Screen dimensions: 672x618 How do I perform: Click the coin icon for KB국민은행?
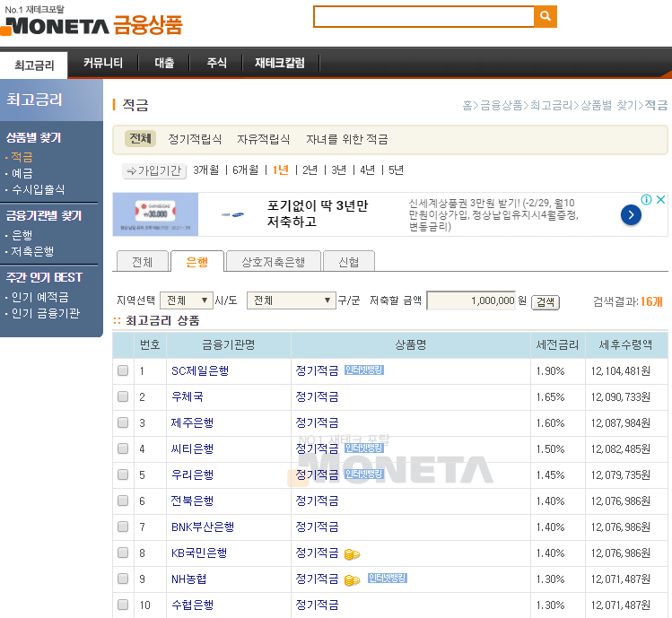tap(352, 554)
